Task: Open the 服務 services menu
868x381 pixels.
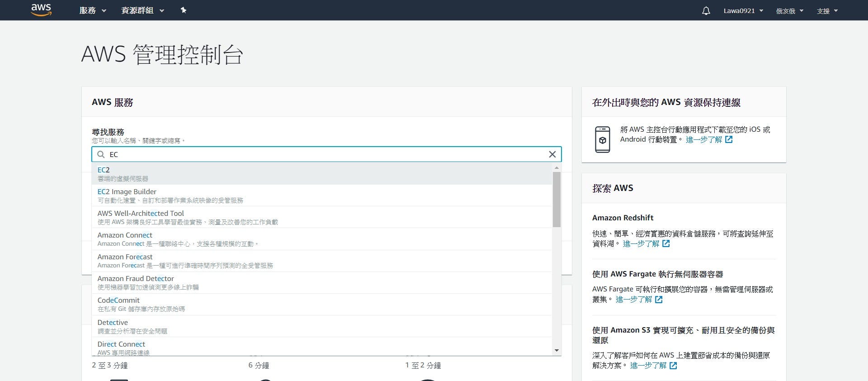Action: (93, 10)
